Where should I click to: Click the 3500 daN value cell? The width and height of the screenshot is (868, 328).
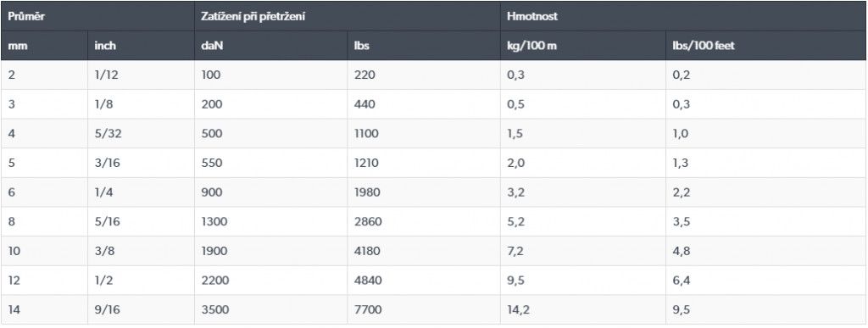tap(270, 309)
